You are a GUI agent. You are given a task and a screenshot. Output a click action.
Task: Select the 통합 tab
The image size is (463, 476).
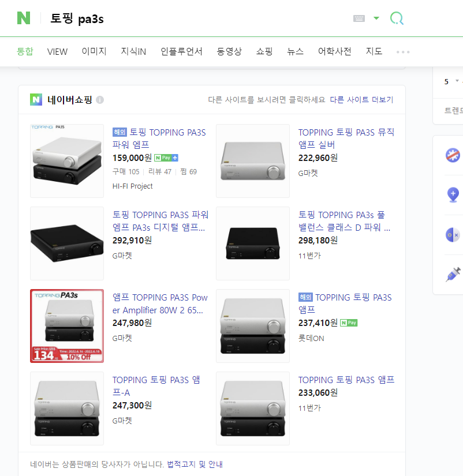click(25, 51)
